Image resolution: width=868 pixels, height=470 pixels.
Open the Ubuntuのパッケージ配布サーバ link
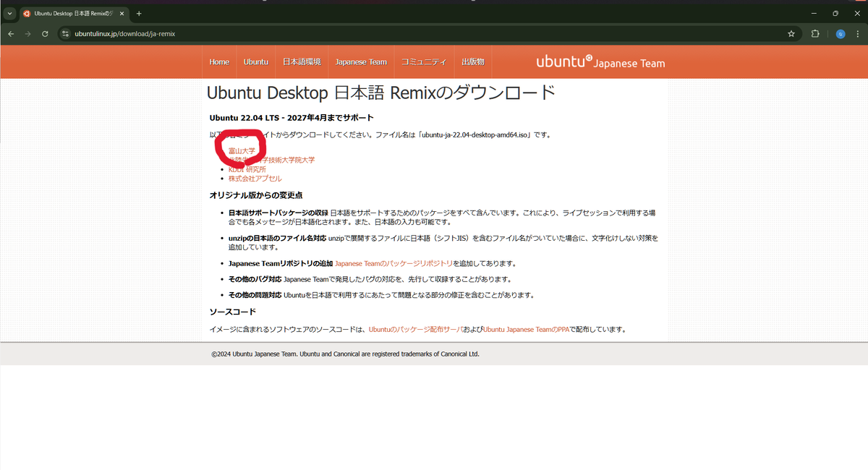click(x=416, y=329)
